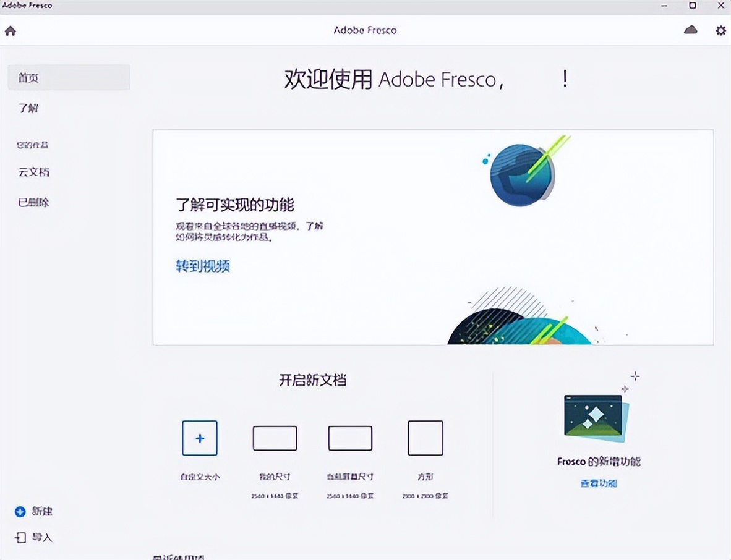The height and width of the screenshot is (560, 731).
Task: Switch to the 了解 section
Action: (27, 108)
